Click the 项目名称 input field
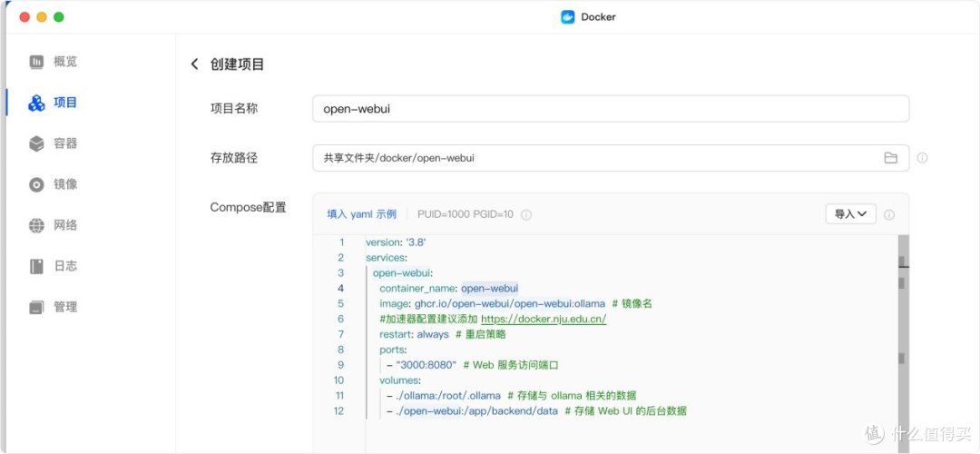Screen dimensions: 980x454 point(611,109)
